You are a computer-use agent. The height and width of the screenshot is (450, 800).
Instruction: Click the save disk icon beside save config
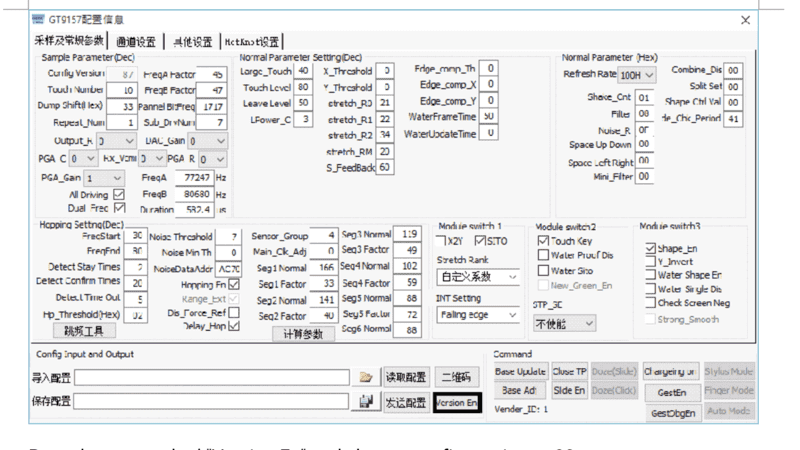click(365, 402)
